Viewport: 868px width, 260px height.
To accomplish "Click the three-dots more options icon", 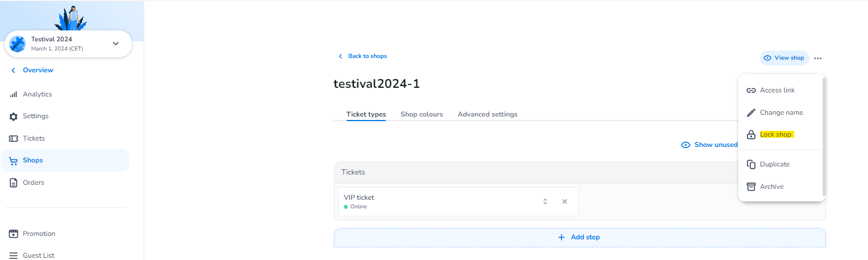I will click(817, 58).
